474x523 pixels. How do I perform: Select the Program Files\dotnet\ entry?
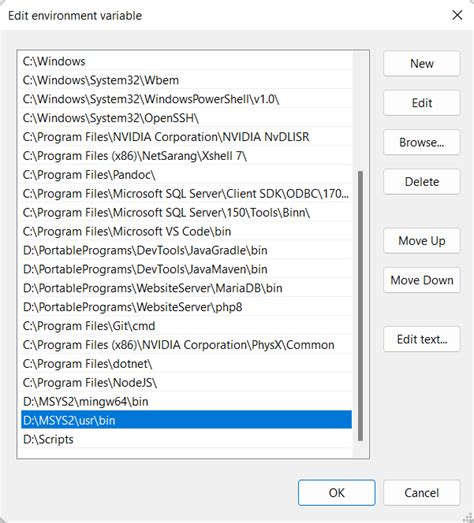click(186, 364)
